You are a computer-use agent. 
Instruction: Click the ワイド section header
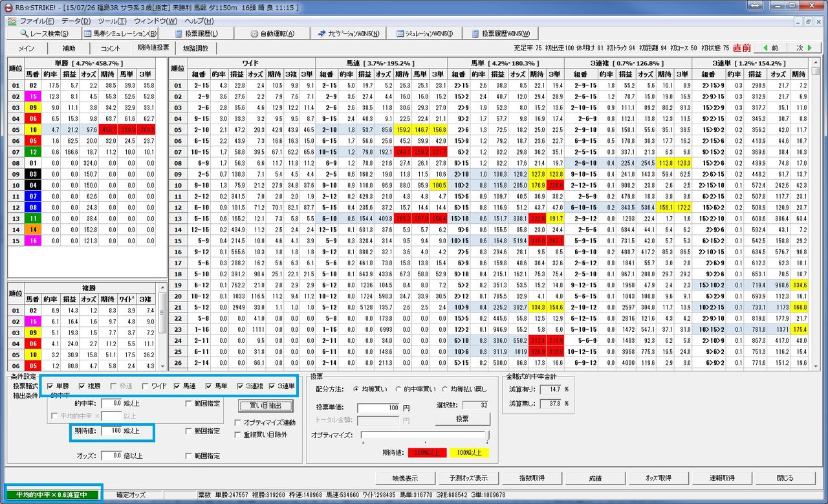click(x=251, y=63)
